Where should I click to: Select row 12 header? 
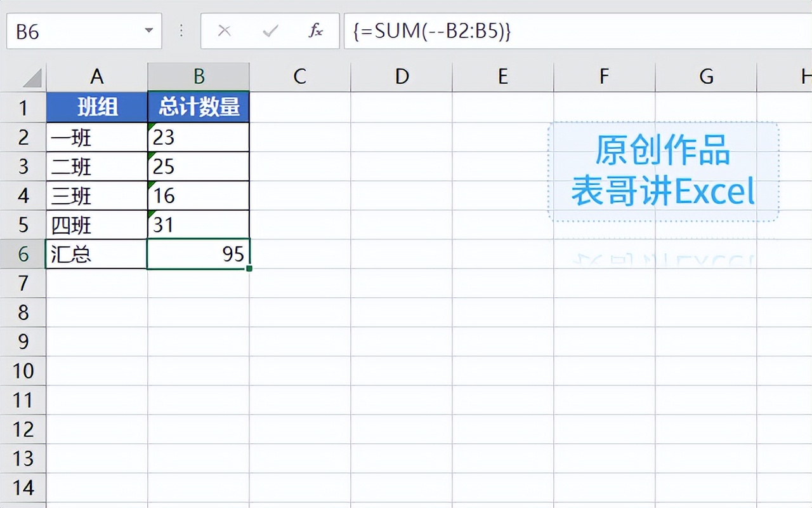click(23, 429)
